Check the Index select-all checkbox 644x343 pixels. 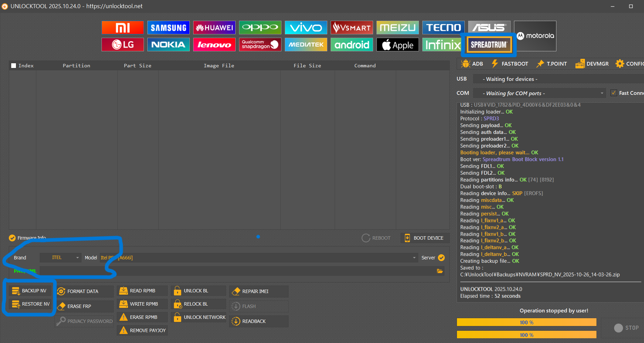[x=14, y=66]
